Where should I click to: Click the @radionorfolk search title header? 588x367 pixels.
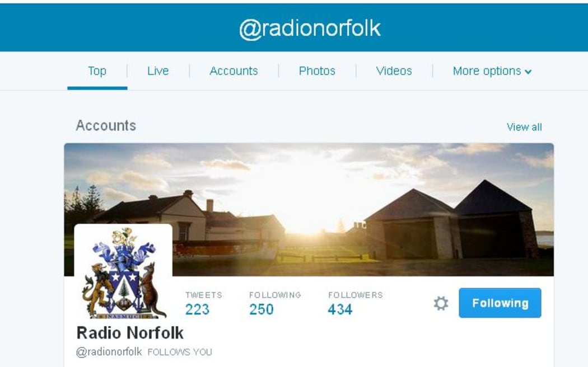310,29
